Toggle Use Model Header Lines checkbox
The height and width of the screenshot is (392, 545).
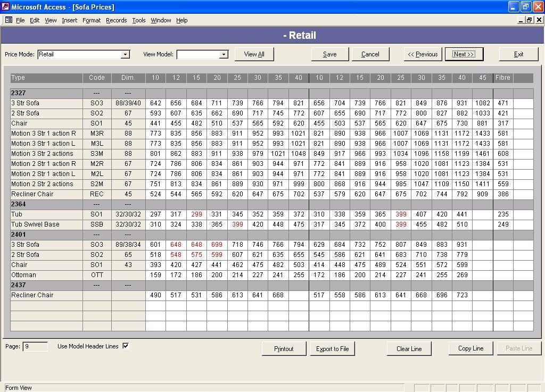tap(126, 346)
